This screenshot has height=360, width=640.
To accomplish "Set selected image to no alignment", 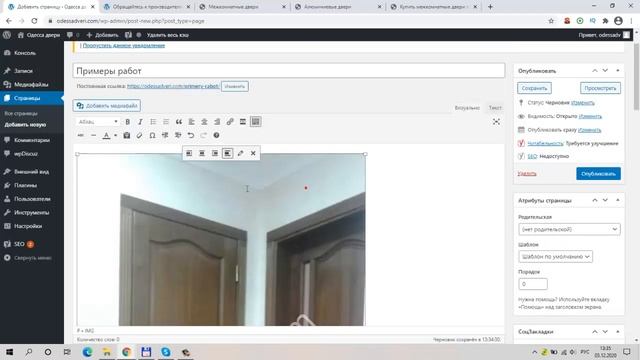I will pos(227,153).
